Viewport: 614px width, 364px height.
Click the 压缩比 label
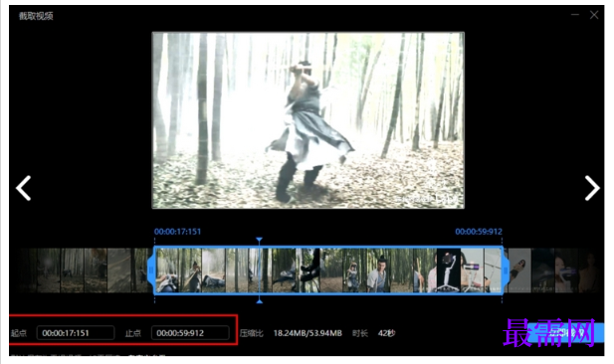coord(252,333)
